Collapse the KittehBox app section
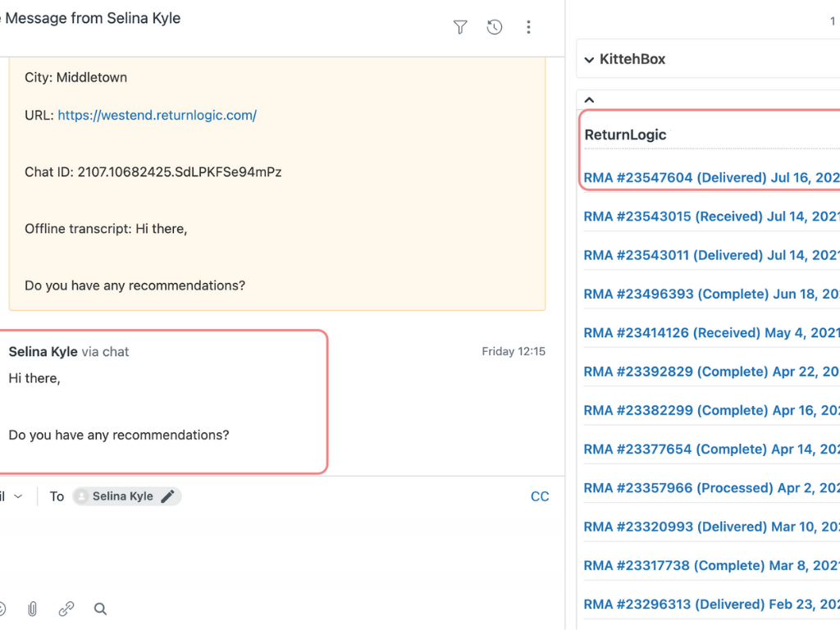The height and width of the screenshot is (630, 840). pyautogui.click(x=589, y=59)
